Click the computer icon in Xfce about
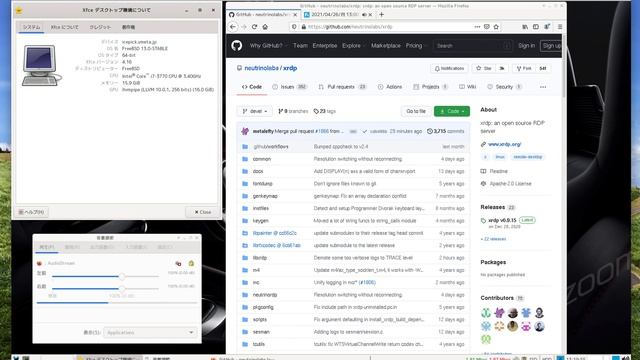This screenshot has width=640, height=360. click(41, 65)
